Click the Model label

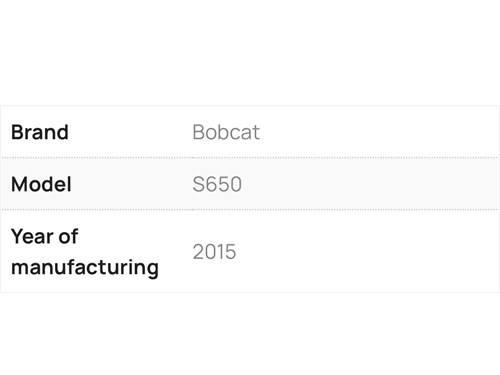pos(41,184)
